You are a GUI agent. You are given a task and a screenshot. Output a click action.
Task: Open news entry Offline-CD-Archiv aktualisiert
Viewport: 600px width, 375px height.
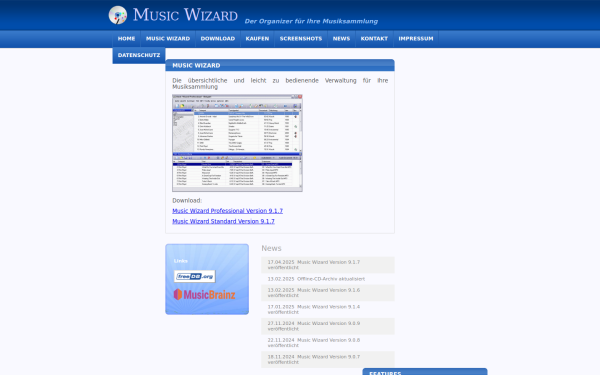(x=328, y=279)
